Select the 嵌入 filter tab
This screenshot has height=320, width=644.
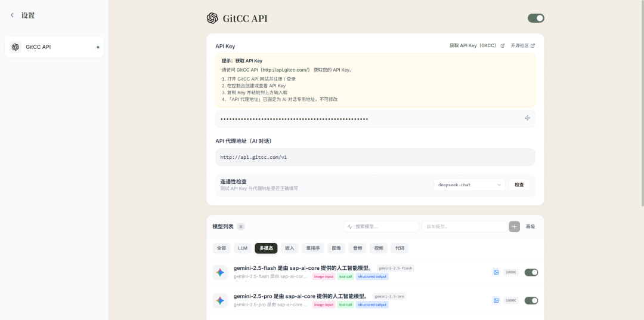click(290, 248)
